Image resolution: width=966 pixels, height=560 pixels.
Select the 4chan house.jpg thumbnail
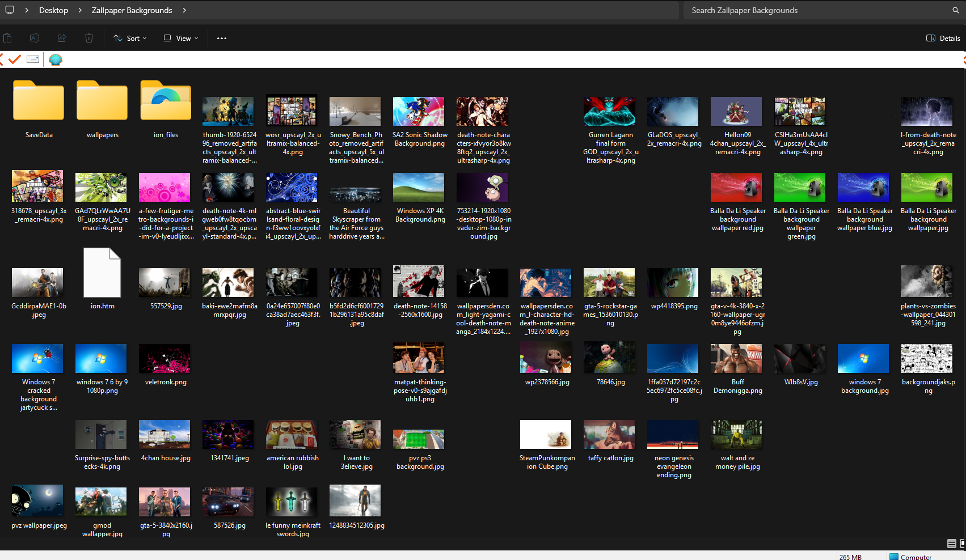[164, 434]
